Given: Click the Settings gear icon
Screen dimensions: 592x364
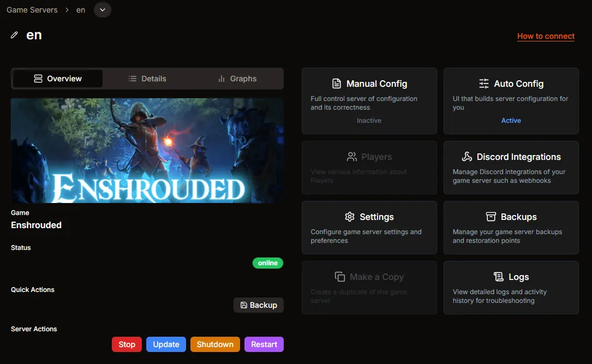Looking at the screenshot, I should click(x=349, y=217).
